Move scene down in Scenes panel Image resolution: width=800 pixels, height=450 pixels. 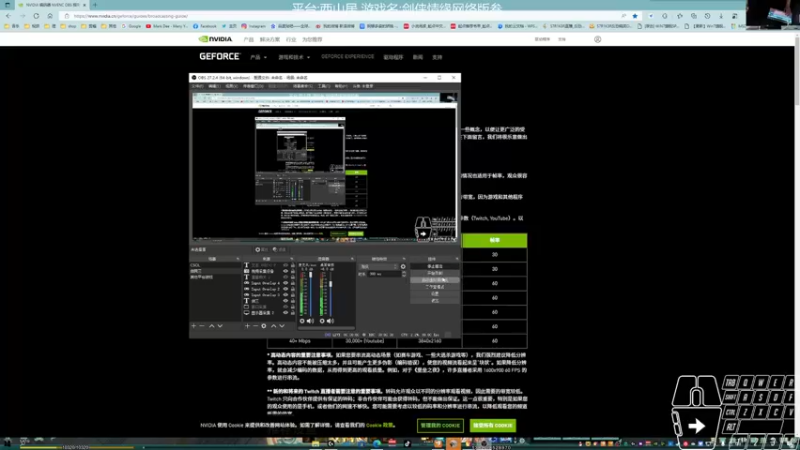pos(220,326)
